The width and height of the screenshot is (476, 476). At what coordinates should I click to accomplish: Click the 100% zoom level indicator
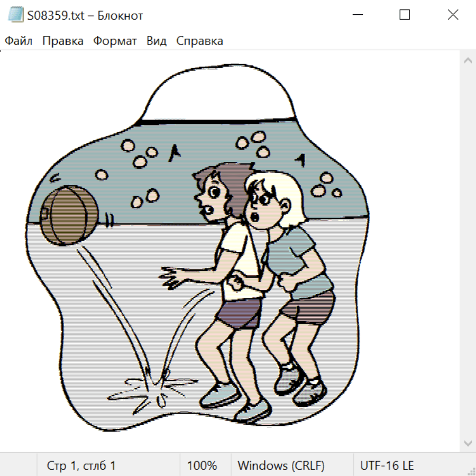tap(202, 466)
